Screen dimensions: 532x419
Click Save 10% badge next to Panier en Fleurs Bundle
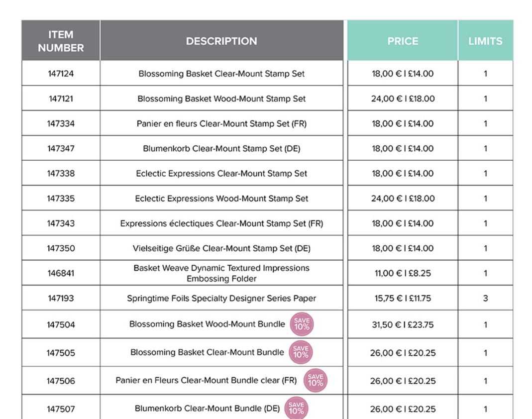click(316, 381)
